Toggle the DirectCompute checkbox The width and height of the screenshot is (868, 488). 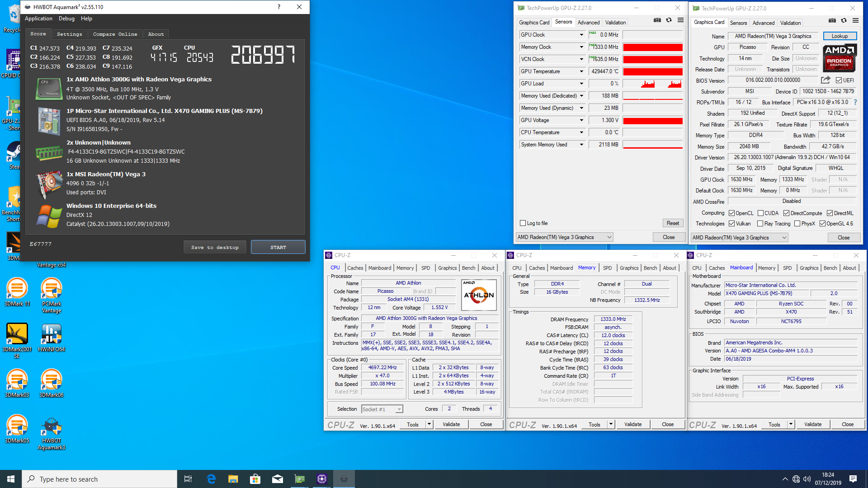point(786,213)
